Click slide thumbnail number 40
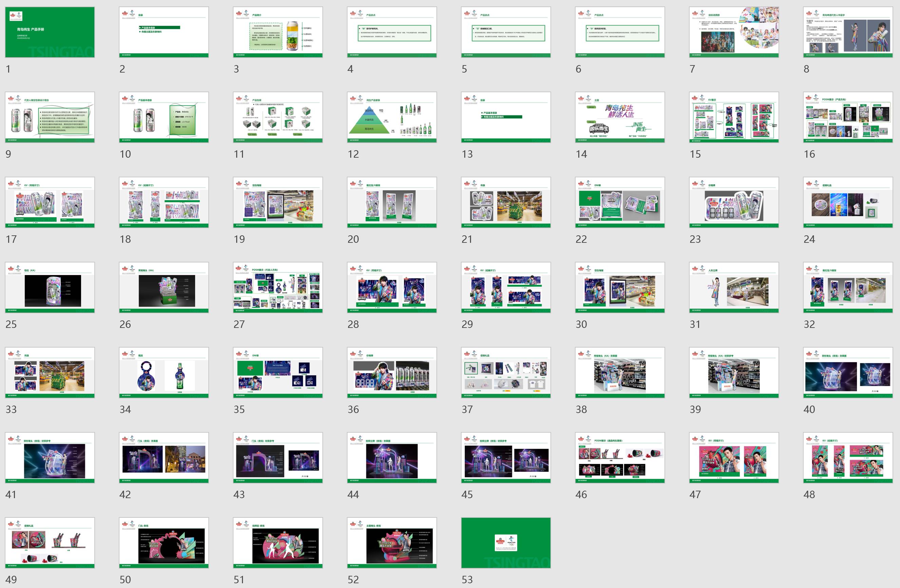900x588 pixels. pyautogui.click(x=848, y=373)
